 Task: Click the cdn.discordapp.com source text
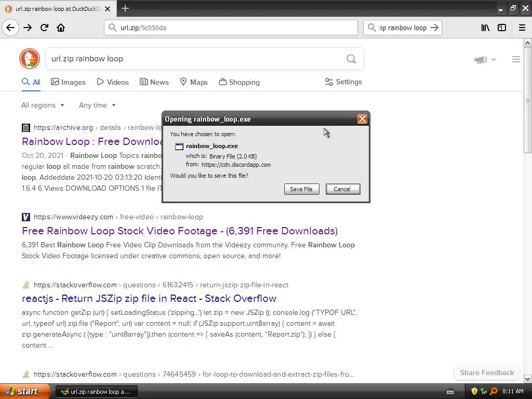[x=236, y=165]
